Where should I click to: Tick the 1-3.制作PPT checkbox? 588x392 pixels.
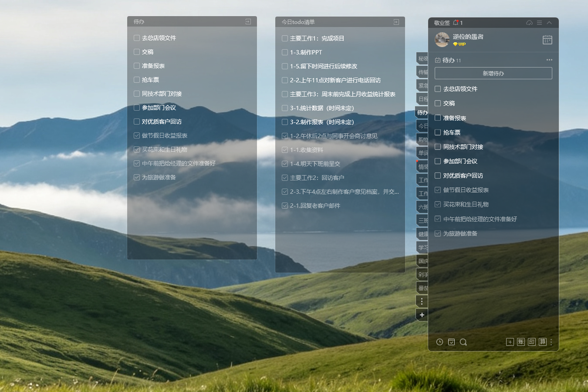tap(285, 52)
